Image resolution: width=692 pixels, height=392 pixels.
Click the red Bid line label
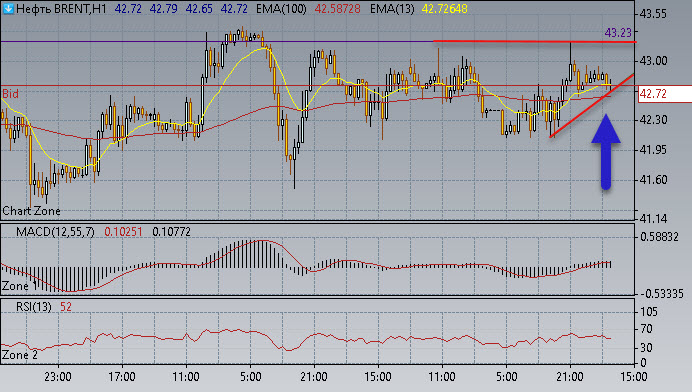[11, 94]
